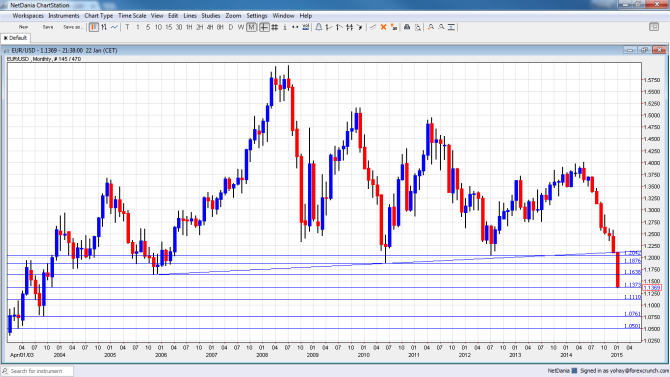Open the Lines menu
The image size is (670, 377).
pyautogui.click(x=190, y=16)
